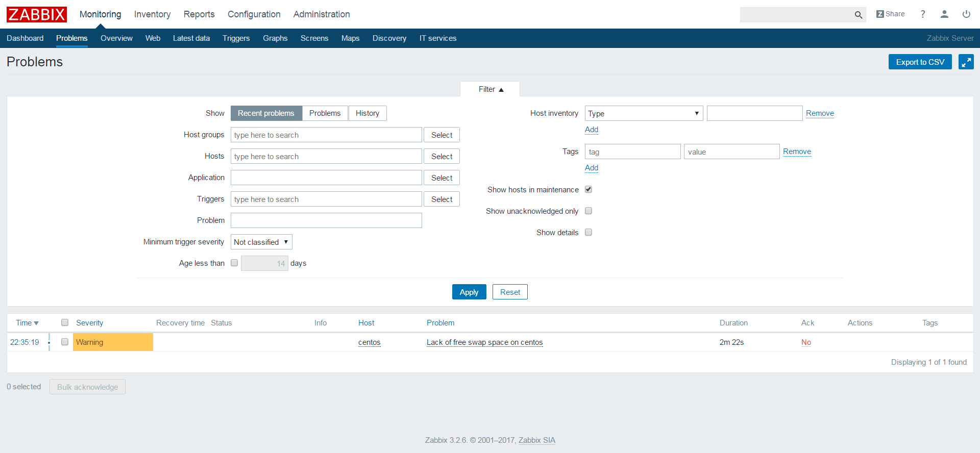Viewport: 980px width, 453px height.
Task: Open Host inventory Type dropdown
Action: click(x=644, y=113)
